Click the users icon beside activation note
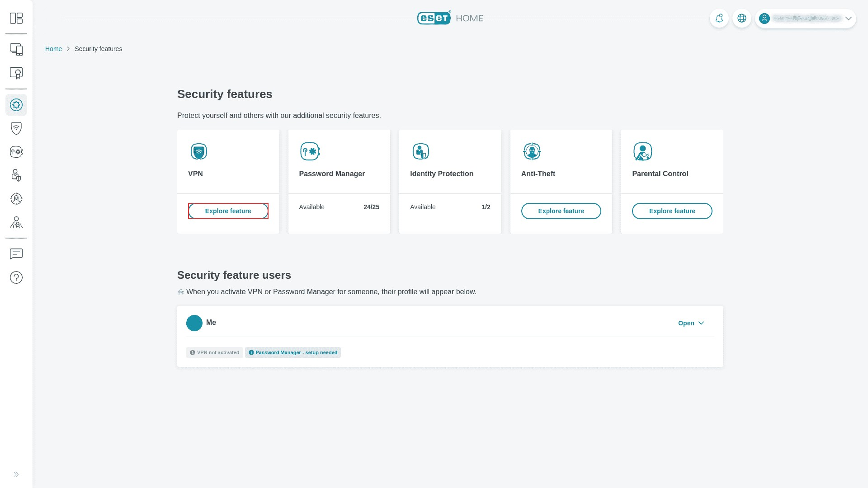The image size is (868, 488). click(181, 292)
